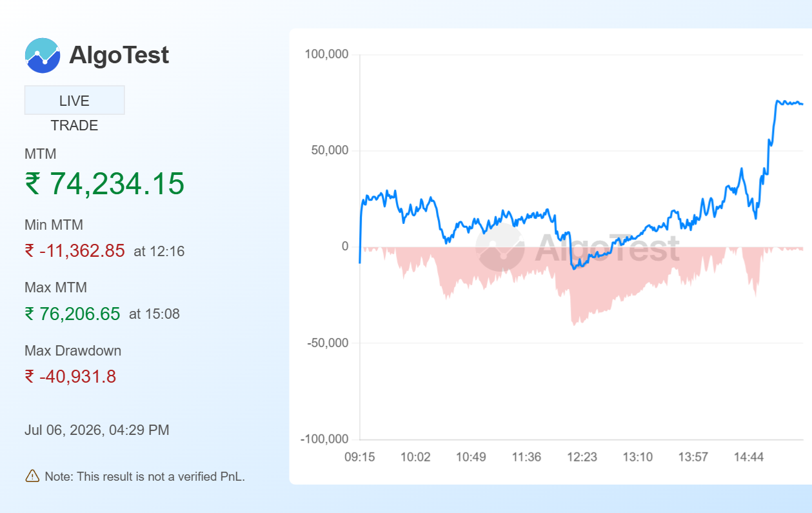Screen dimensions: 812x513
Task: Select the LIVE badge
Action: pyautogui.click(x=74, y=101)
